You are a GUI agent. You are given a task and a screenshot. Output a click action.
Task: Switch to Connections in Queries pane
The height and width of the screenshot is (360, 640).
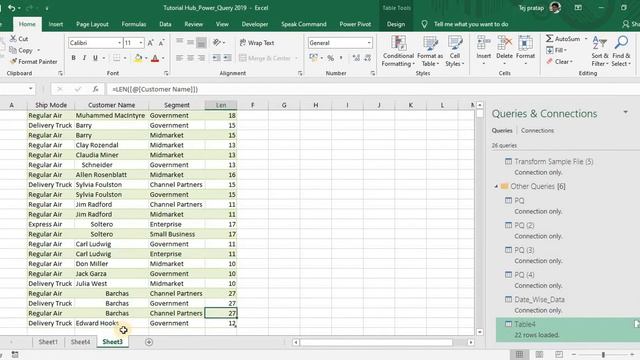point(537,131)
